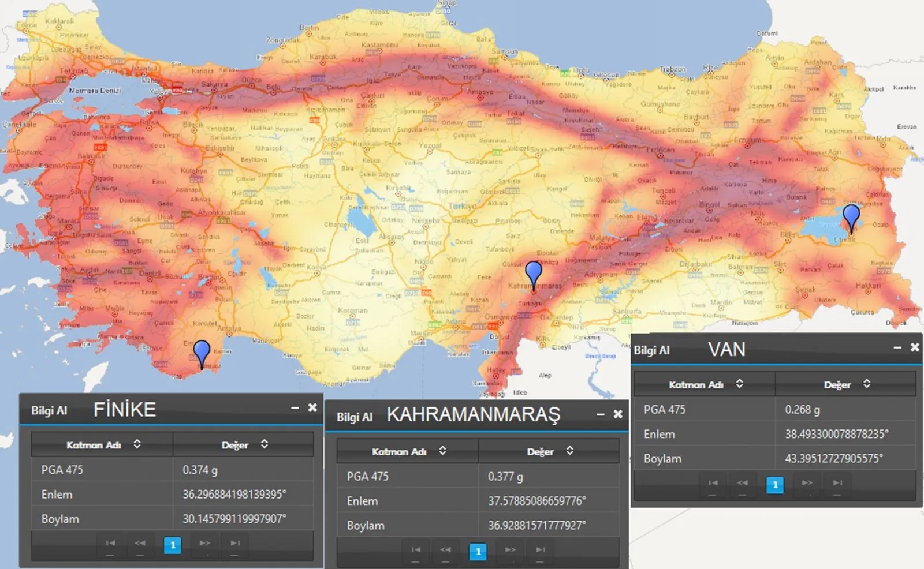The image size is (924, 569).
Task: Select page 1 in KAHRAMANMARAŞ panel
Action: [x=478, y=552]
